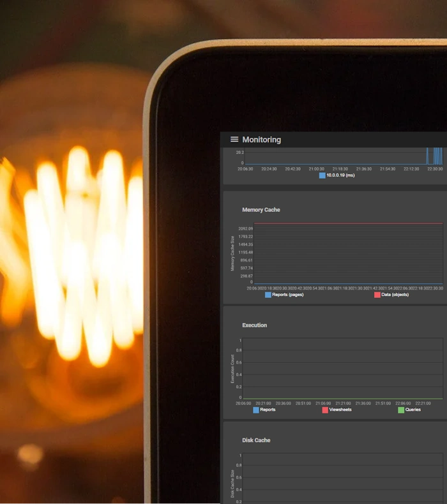Click the blue 10.0.0.19 (ms) legend swatch

322,175
